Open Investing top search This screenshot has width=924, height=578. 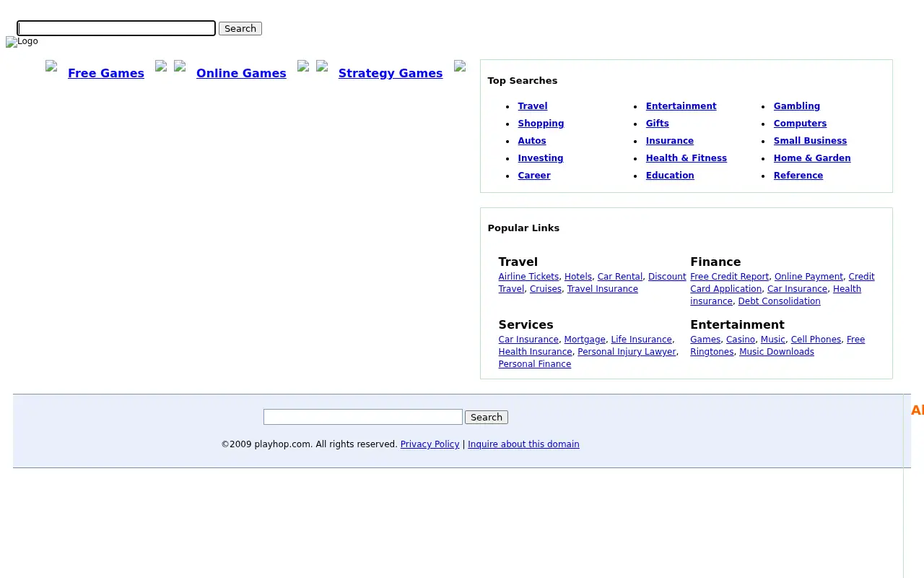point(541,158)
